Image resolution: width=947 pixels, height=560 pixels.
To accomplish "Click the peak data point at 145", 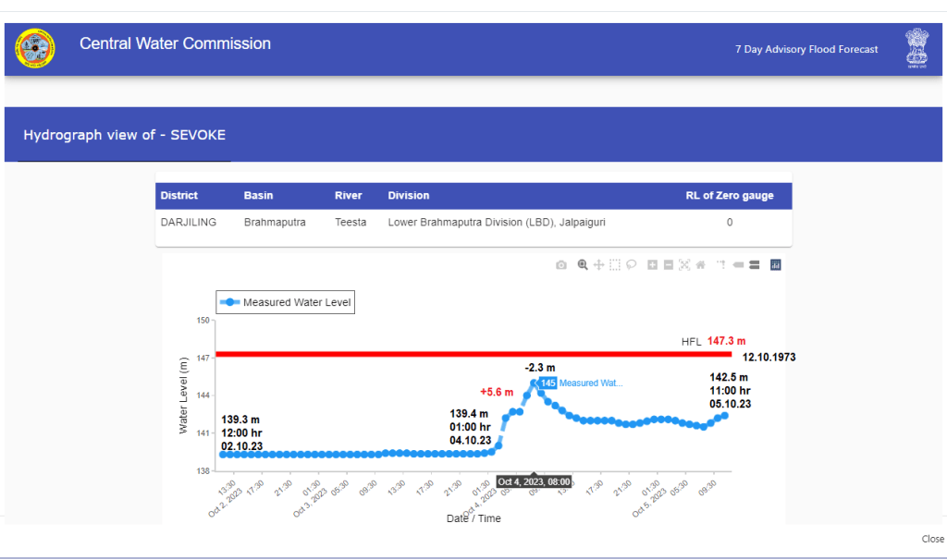I will pyautogui.click(x=534, y=383).
